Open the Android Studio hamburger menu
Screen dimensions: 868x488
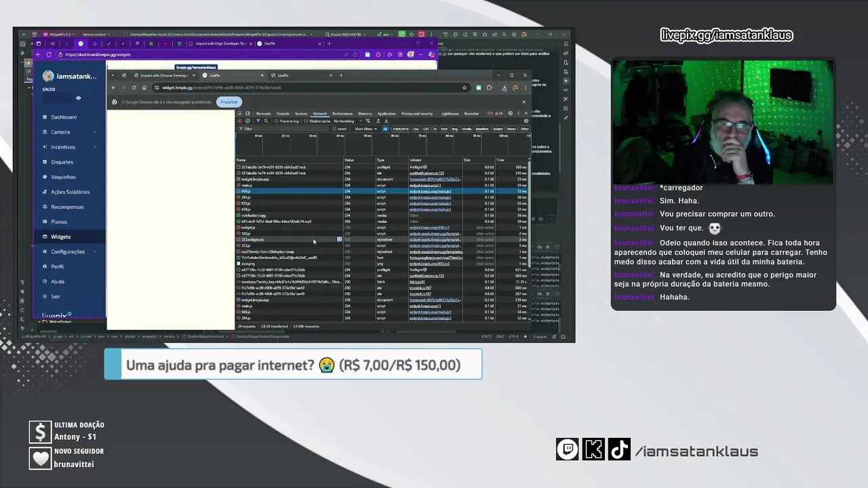(34, 34)
